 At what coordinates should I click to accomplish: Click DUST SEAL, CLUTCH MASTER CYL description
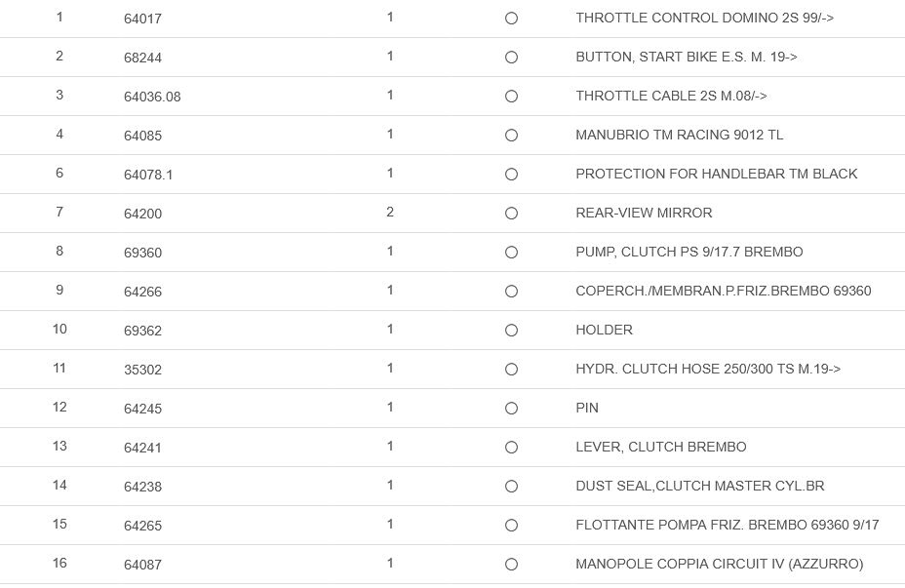coord(699,486)
